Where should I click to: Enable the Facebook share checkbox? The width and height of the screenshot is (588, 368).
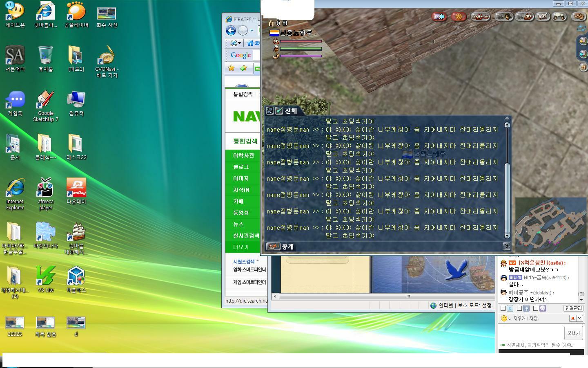(519, 308)
